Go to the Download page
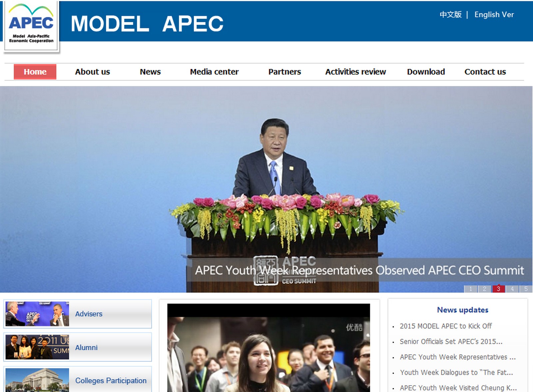Image resolution: width=533 pixels, height=392 pixels. coord(426,72)
